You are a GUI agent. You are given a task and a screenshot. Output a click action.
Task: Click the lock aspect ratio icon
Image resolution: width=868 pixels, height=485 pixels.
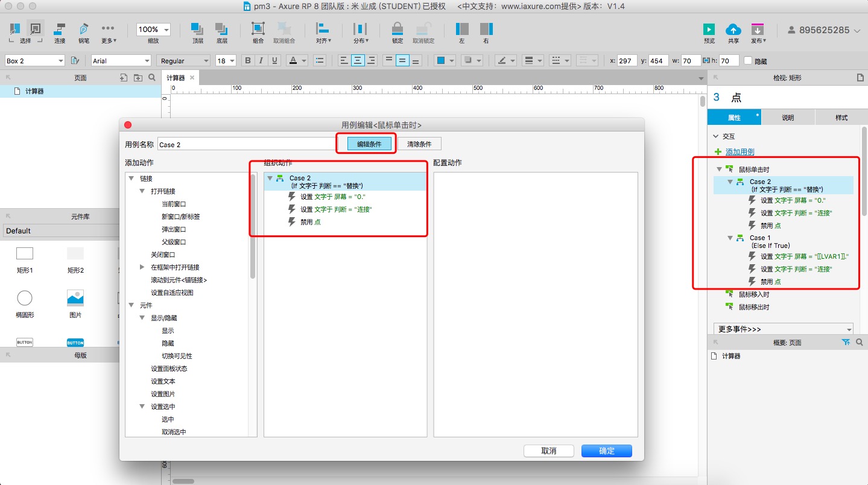[707, 60]
